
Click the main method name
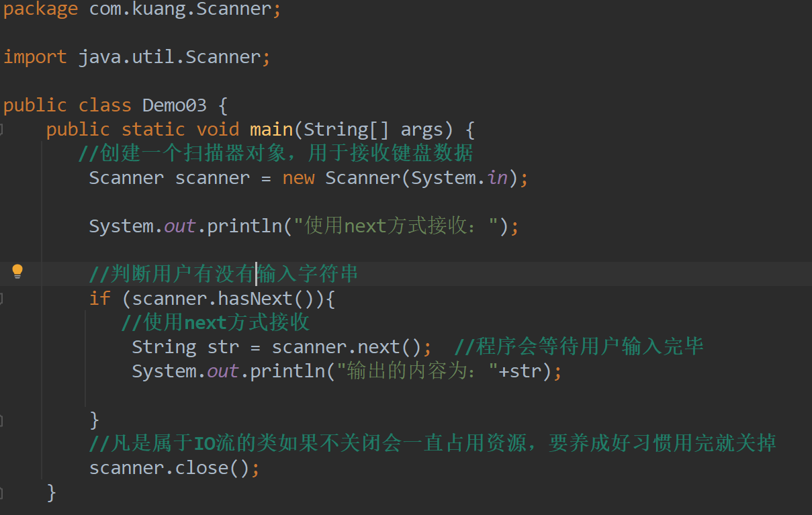(x=271, y=129)
